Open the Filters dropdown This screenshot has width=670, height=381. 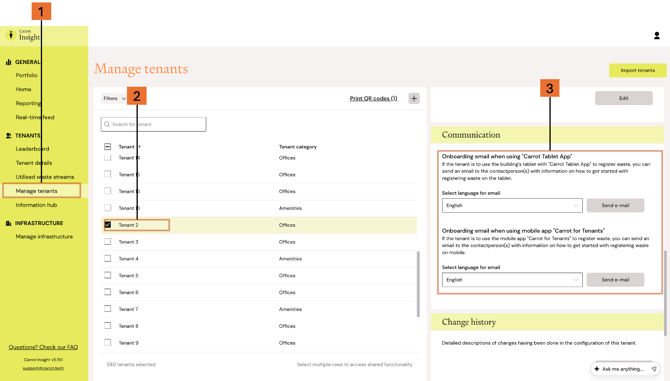(114, 99)
